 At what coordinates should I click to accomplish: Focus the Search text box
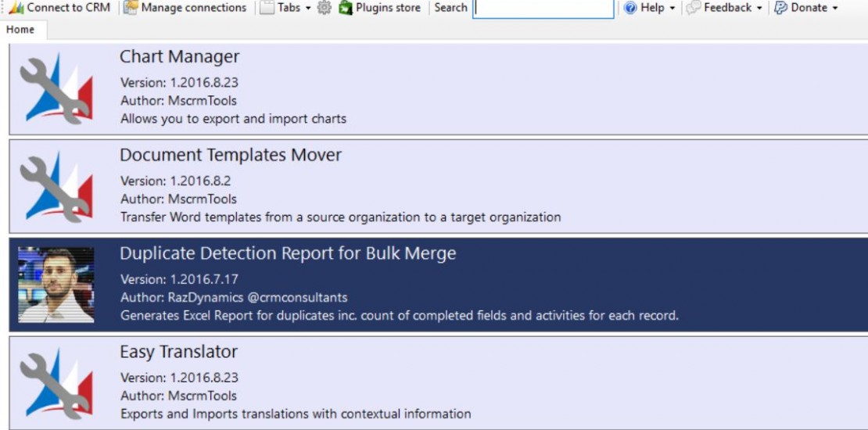(x=543, y=8)
